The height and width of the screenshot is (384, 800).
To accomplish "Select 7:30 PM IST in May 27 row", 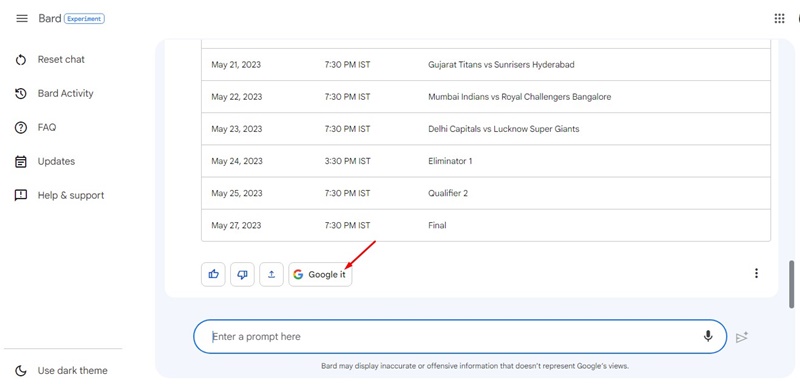I will (347, 225).
